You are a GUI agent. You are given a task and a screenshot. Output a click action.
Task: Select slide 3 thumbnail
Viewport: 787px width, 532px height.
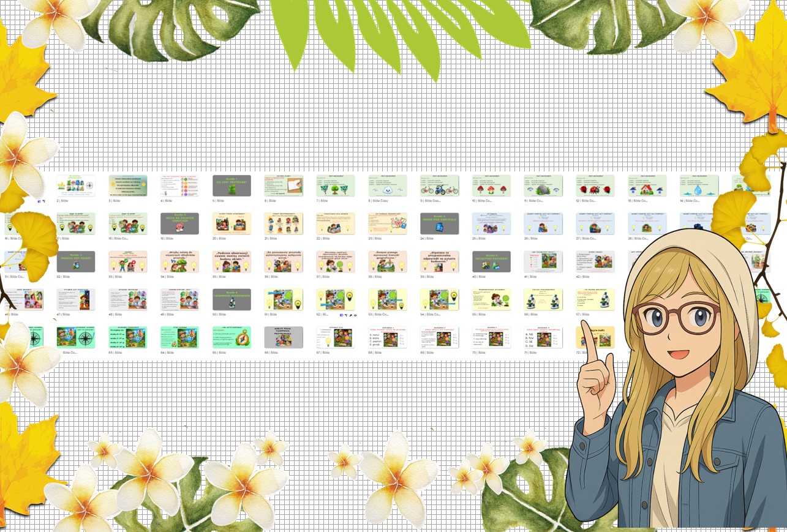click(128, 185)
